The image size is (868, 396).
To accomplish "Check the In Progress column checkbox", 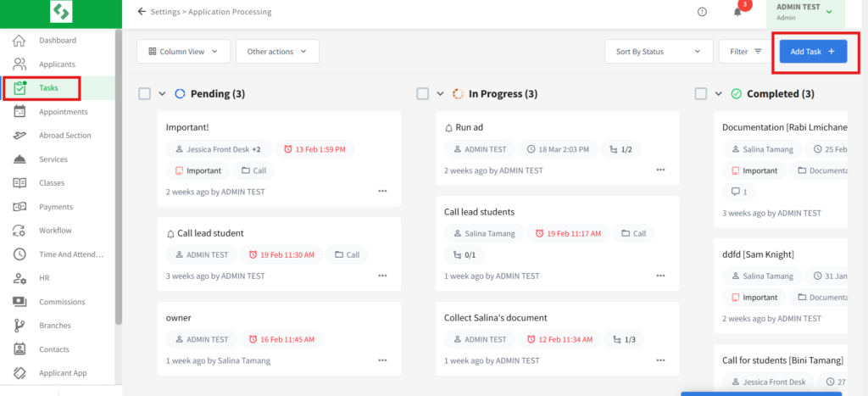I will (x=422, y=94).
